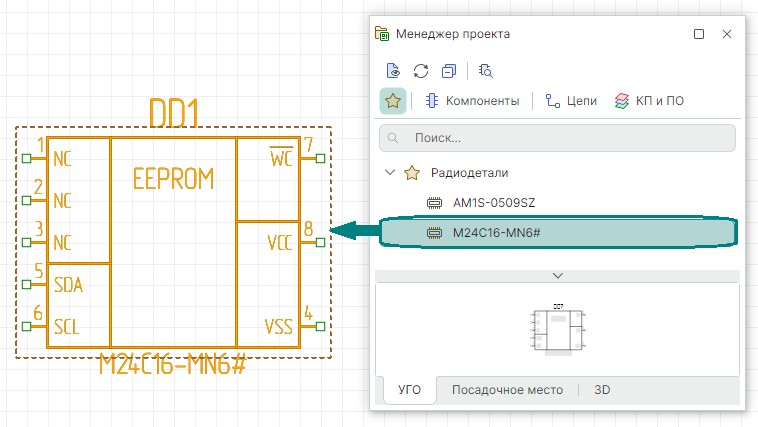
Task: Collapse preview pane with down chevron
Action: (557, 275)
